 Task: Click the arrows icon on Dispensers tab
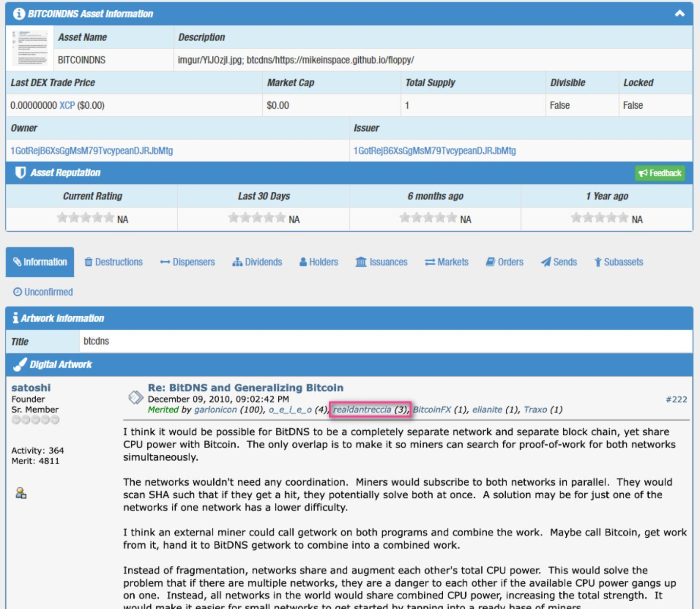[165, 263]
